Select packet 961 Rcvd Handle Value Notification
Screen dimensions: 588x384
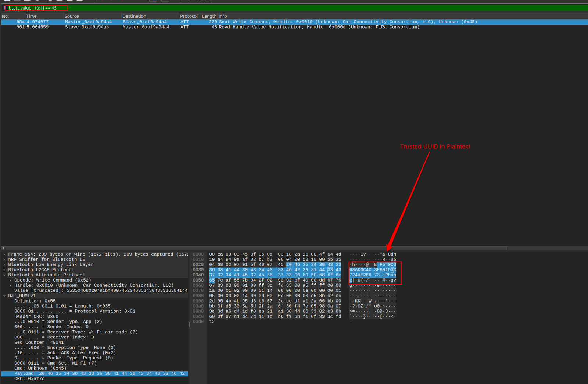point(294,27)
